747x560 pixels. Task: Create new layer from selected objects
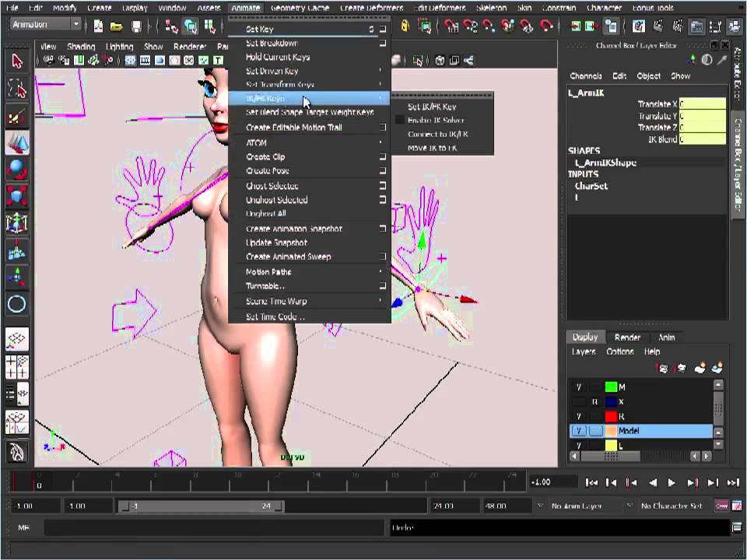(x=717, y=368)
